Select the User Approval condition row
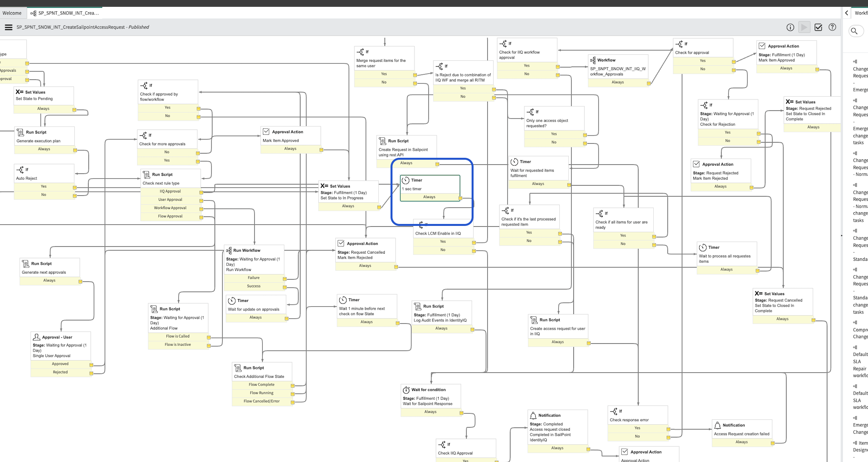Image resolution: width=868 pixels, height=462 pixels. click(170, 200)
